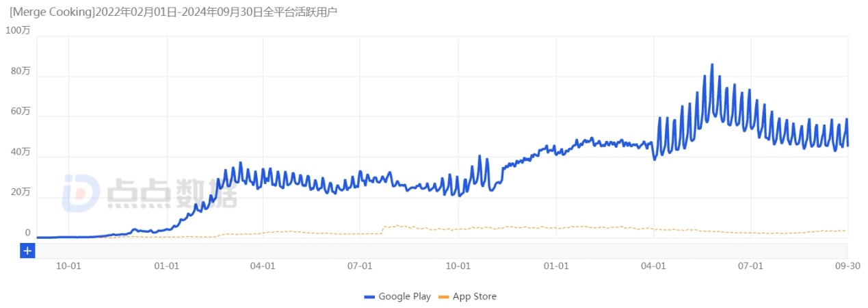Click the 60万 y-axis label
The width and height of the screenshot is (868, 308).
(20, 112)
